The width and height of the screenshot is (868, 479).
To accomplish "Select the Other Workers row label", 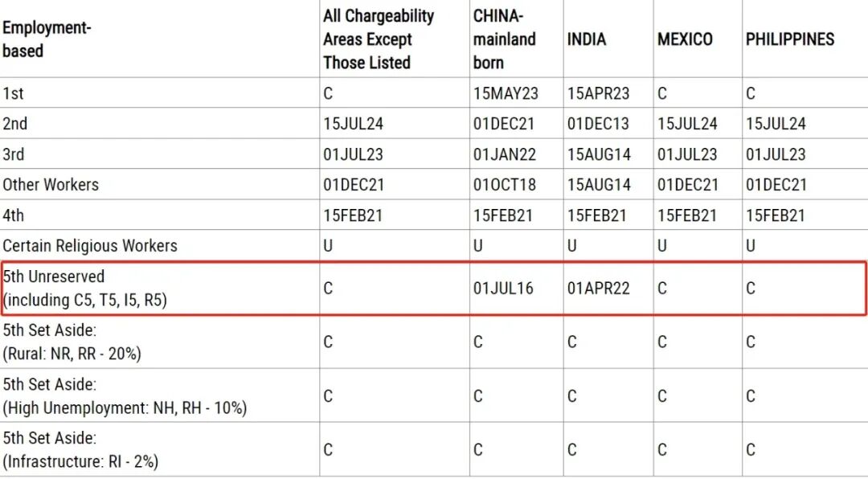I will 51,185.
